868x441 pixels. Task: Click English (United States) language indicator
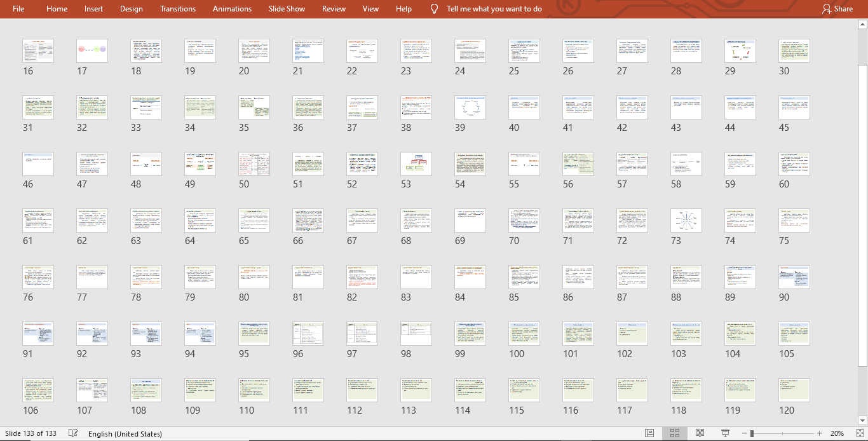pyautogui.click(x=125, y=433)
